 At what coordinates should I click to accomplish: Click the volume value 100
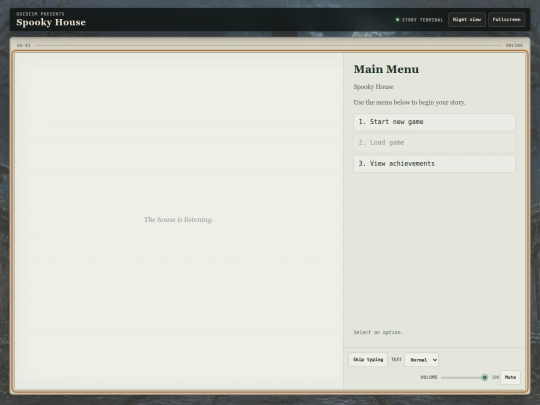(x=495, y=377)
